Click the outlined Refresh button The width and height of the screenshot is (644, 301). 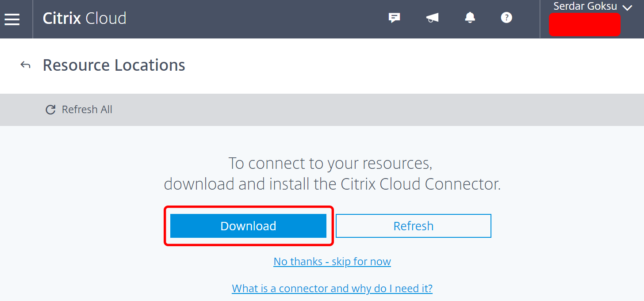click(414, 226)
